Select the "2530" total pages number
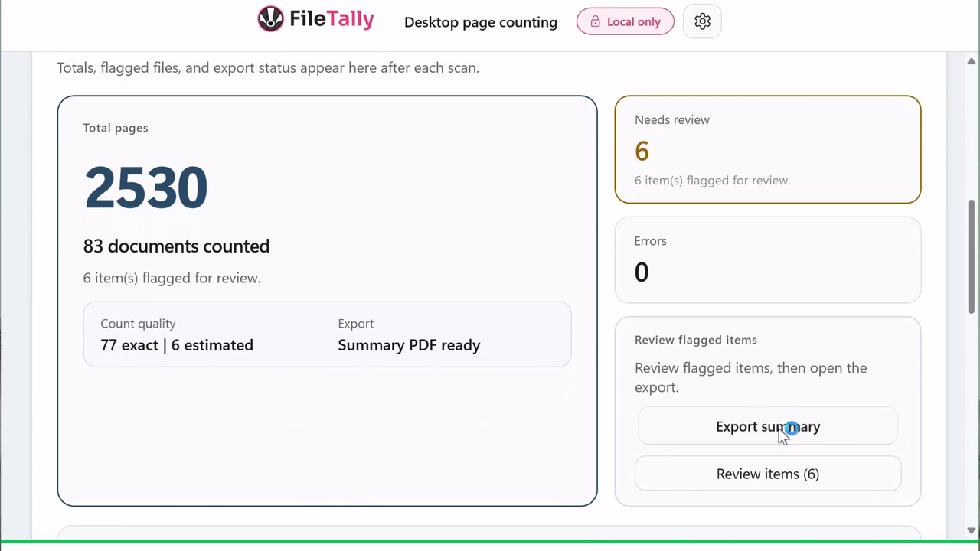980x551 pixels. (x=145, y=187)
